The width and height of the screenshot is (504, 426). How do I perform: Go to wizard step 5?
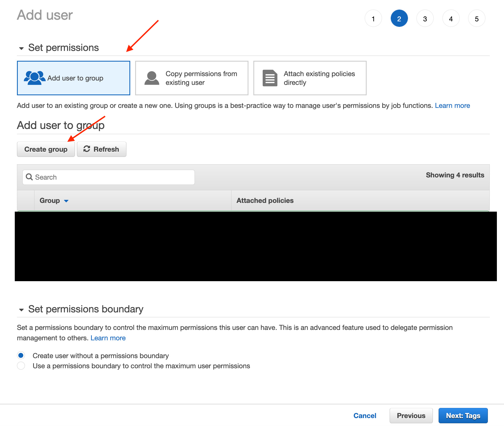[477, 19]
